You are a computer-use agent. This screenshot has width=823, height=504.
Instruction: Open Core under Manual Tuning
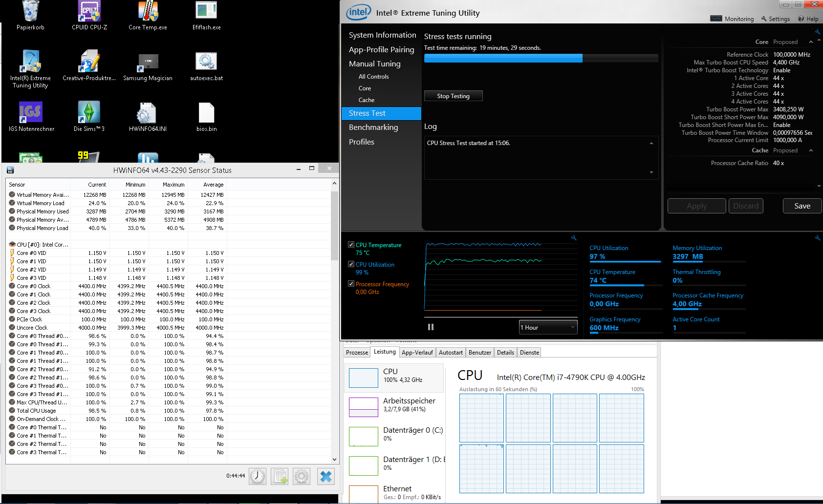click(x=365, y=88)
